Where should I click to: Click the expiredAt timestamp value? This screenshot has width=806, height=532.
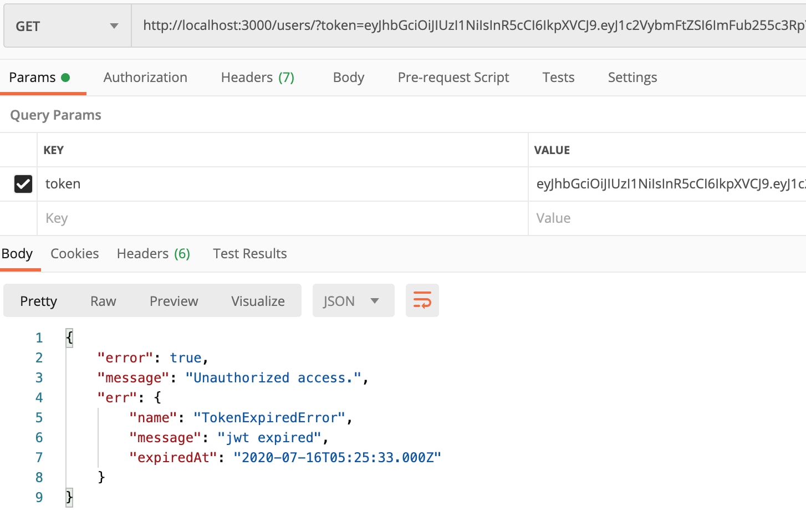coord(337,458)
